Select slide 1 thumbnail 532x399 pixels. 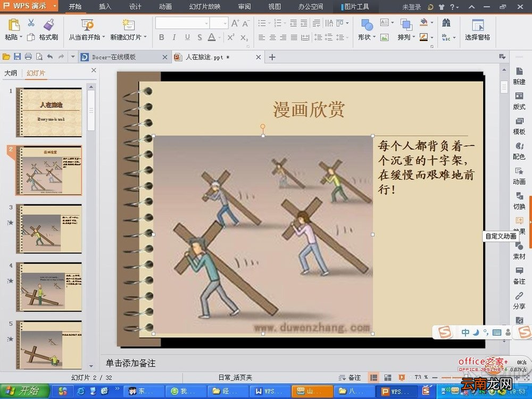[49, 112]
